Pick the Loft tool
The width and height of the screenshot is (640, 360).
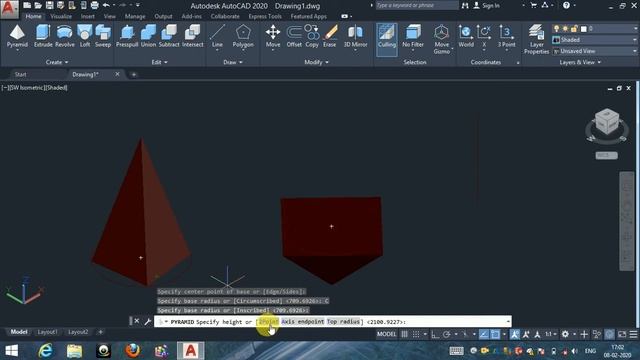pos(84,36)
